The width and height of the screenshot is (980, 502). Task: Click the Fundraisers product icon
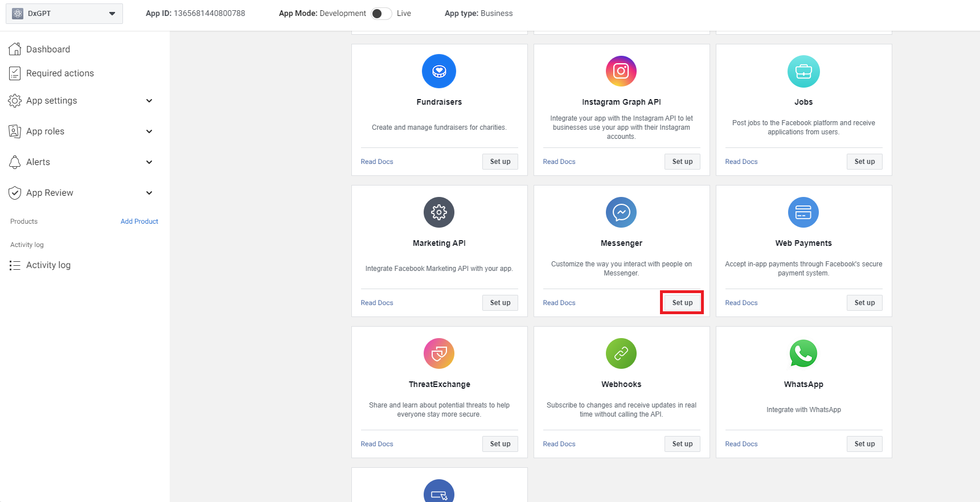click(438, 71)
